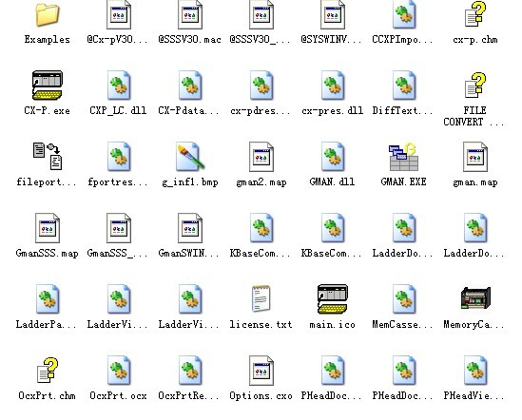This screenshot has width=522, height=420.
Task: Click the MemoryCa... PLC device icon
Action: point(475,298)
